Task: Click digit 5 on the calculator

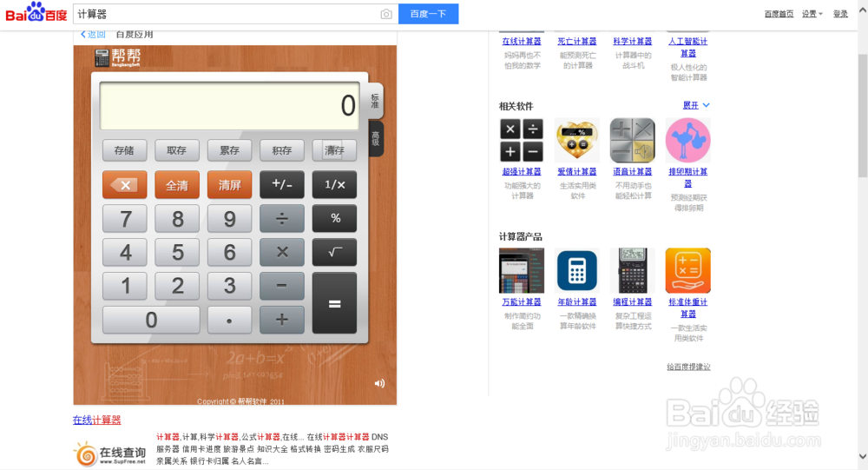Action: pyautogui.click(x=176, y=252)
